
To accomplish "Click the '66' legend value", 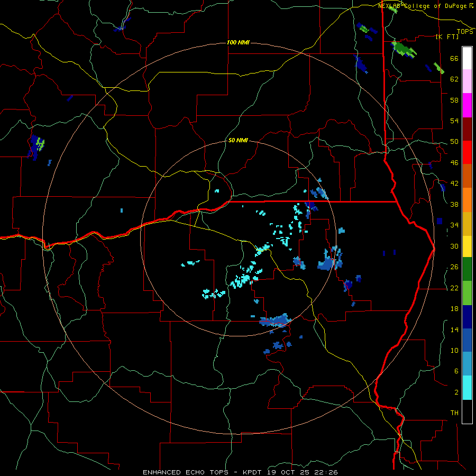I will click(454, 59).
